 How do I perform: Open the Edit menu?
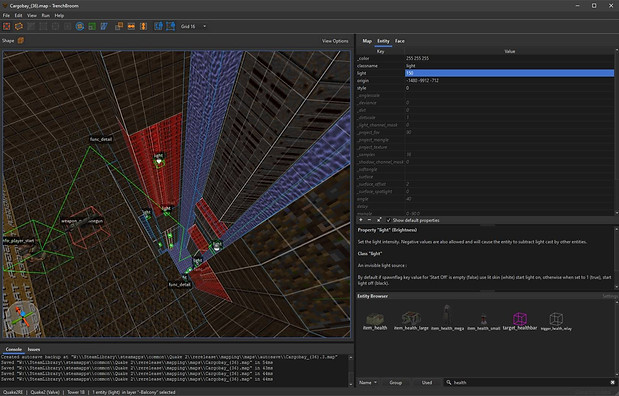click(19, 15)
